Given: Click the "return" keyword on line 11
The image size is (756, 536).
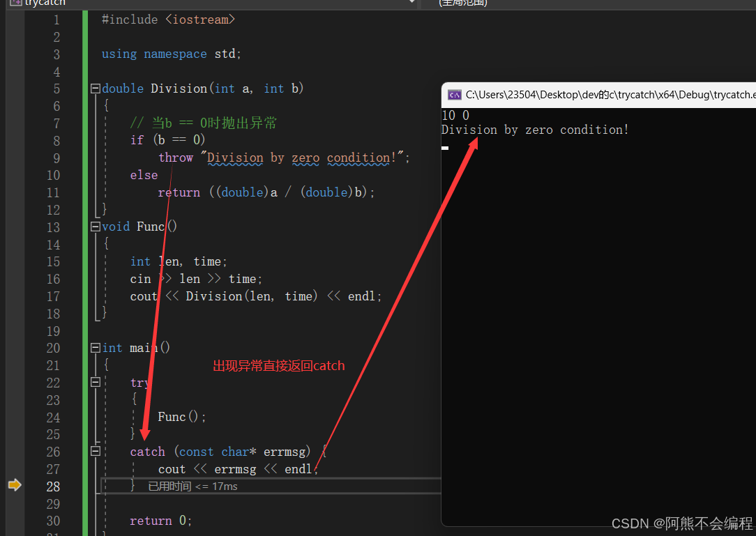Looking at the screenshot, I should tap(179, 192).
